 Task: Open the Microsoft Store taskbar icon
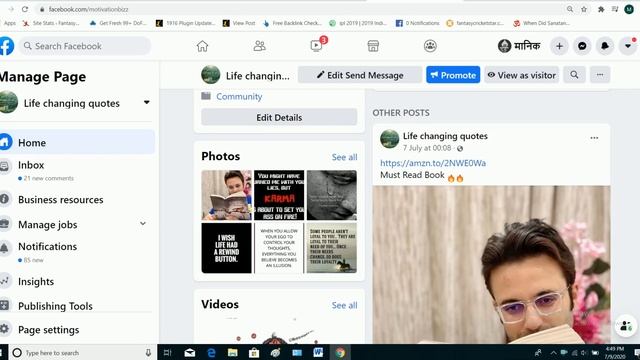pyautogui.click(x=254, y=353)
